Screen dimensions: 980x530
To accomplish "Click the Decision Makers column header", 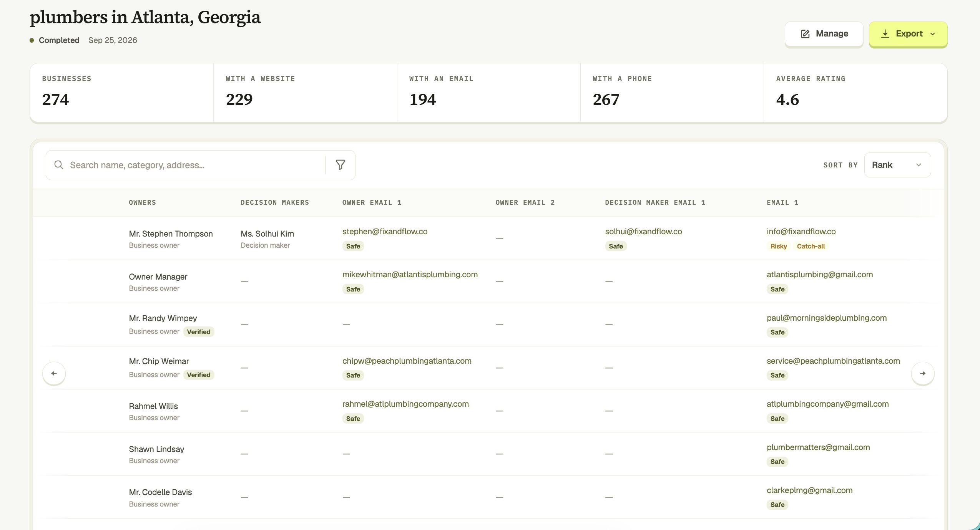I will click(x=275, y=202).
